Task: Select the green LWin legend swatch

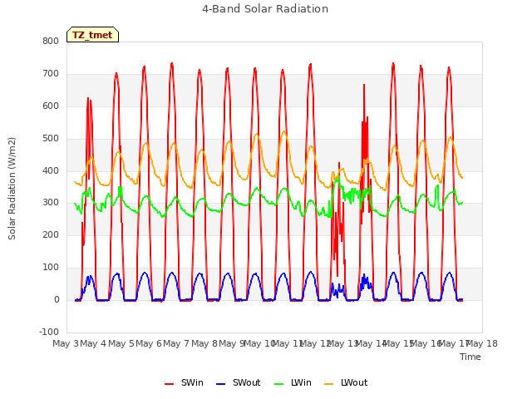Action: [x=278, y=384]
